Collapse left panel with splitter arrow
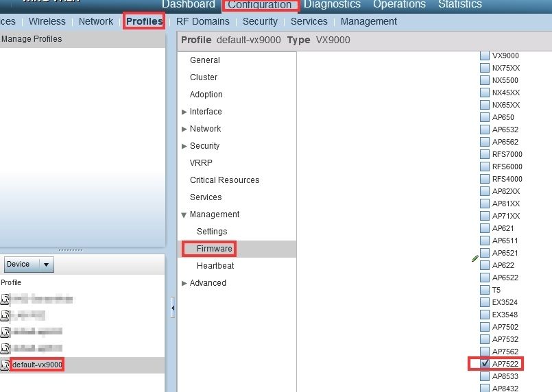The width and height of the screenshot is (552, 392). click(173, 308)
